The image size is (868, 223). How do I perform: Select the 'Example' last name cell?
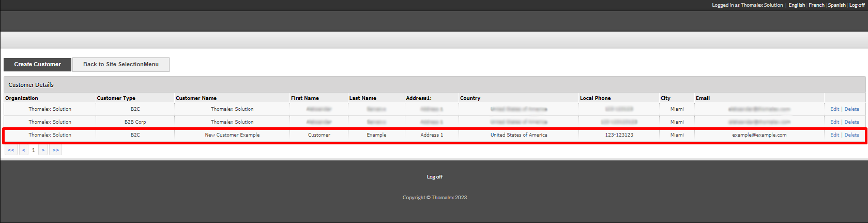click(x=376, y=135)
